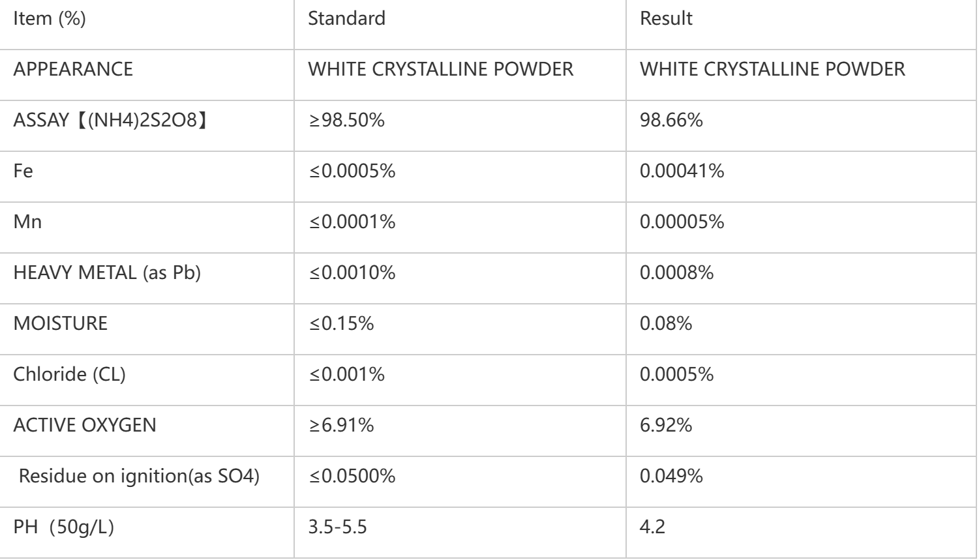Image resolution: width=979 pixels, height=560 pixels.
Task: Click the HEAVY METAL (as Pb) label
Action: coord(107,273)
